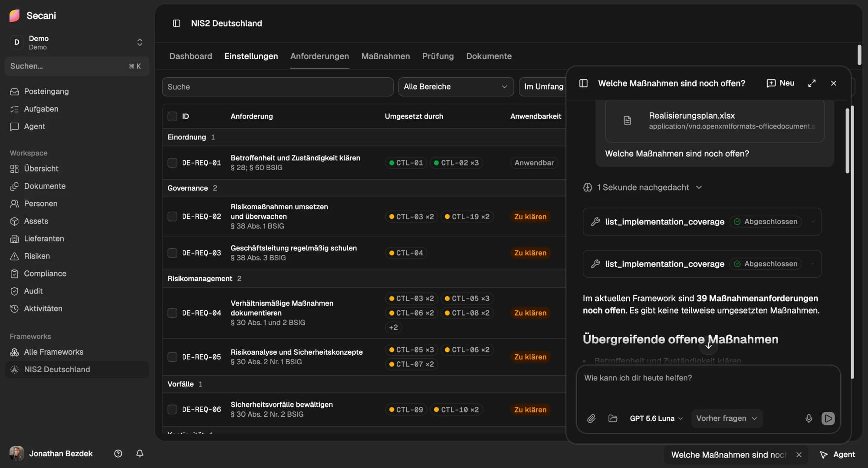868x468 pixels.
Task: Open the 'Alle Bereiche' dropdown
Action: point(456,87)
